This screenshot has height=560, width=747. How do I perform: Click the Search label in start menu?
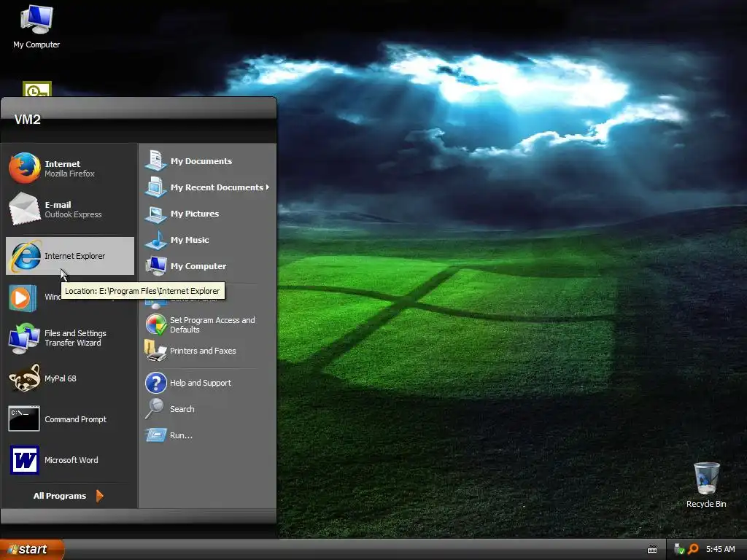tap(182, 409)
